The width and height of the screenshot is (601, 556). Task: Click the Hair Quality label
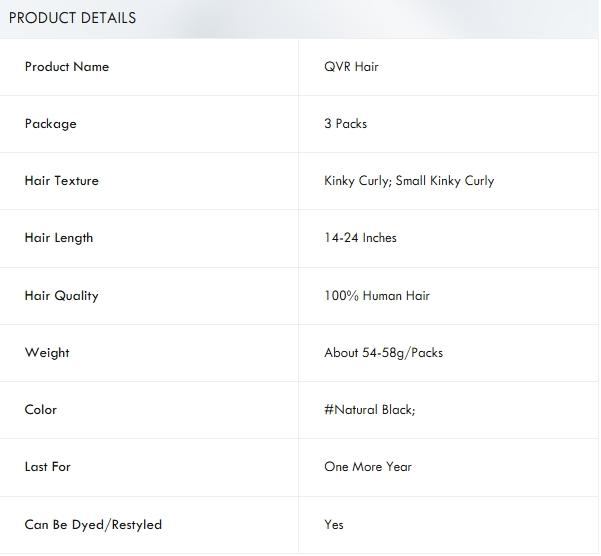pos(61,296)
